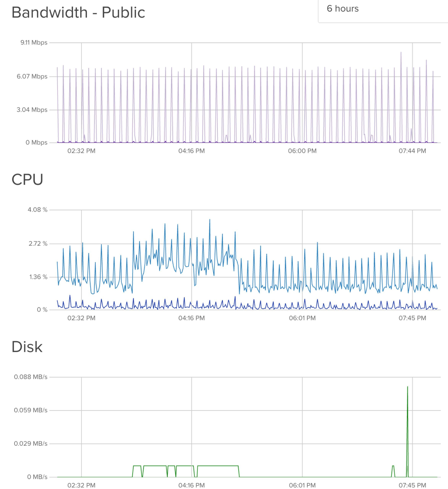Click the 07:45 PM label under CPU chart
This screenshot has width=448, height=489.
pyautogui.click(x=412, y=318)
